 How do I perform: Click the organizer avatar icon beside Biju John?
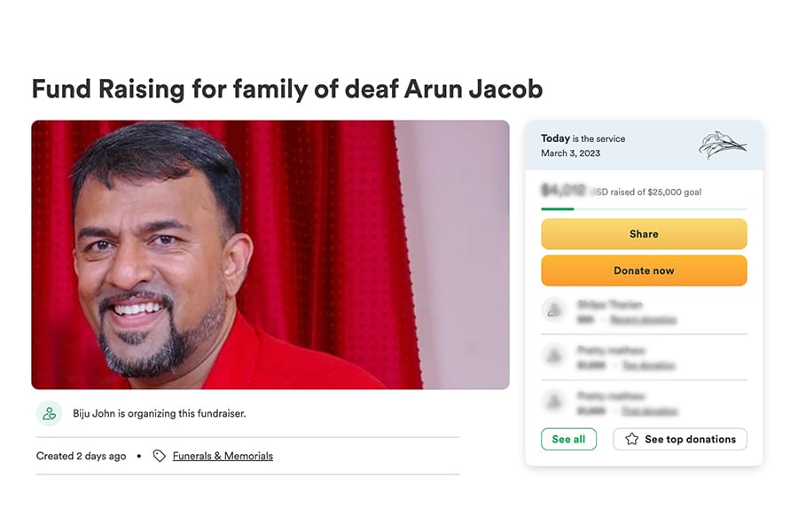[49, 413]
